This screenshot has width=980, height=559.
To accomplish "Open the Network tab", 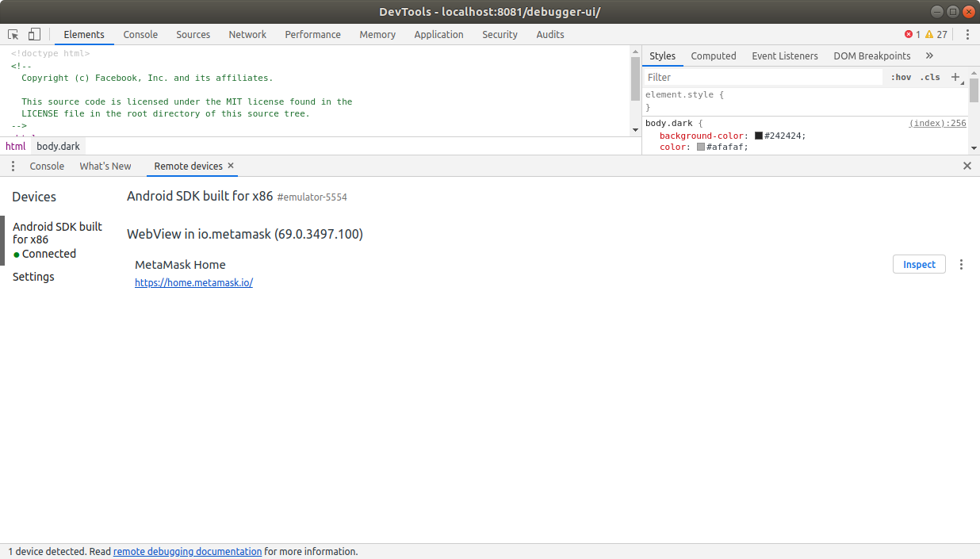I will (247, 34).
